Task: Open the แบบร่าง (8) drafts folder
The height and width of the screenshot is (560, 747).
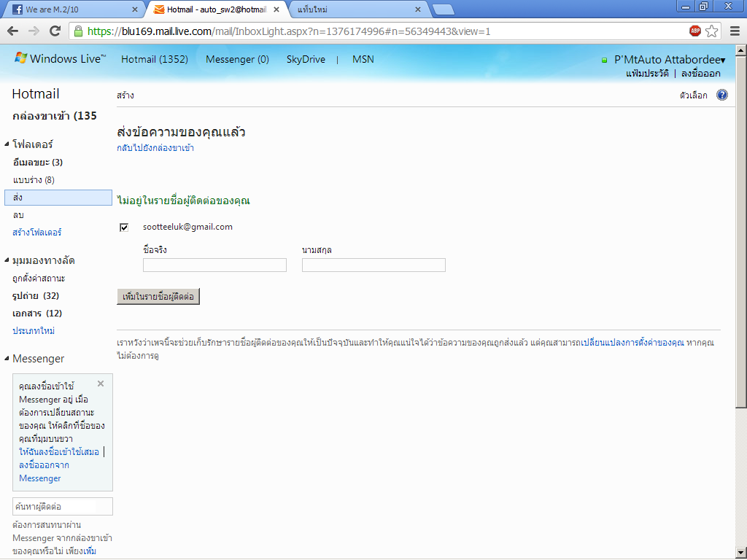Action: (34, 180)
